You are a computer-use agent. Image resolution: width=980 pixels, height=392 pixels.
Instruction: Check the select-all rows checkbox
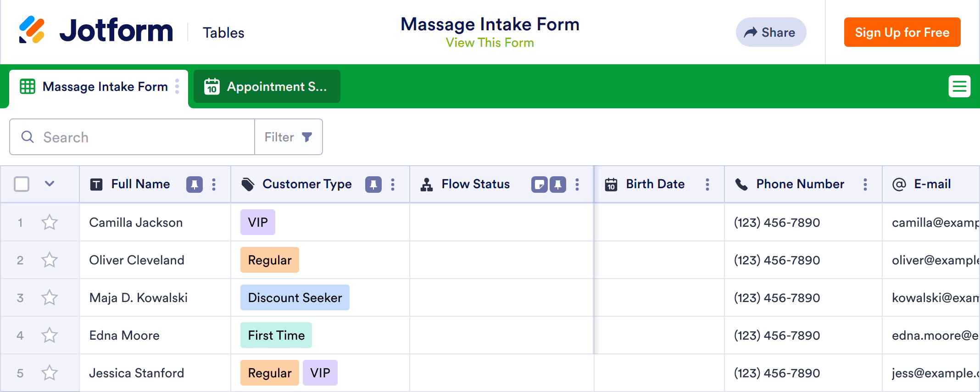[22, 184]
